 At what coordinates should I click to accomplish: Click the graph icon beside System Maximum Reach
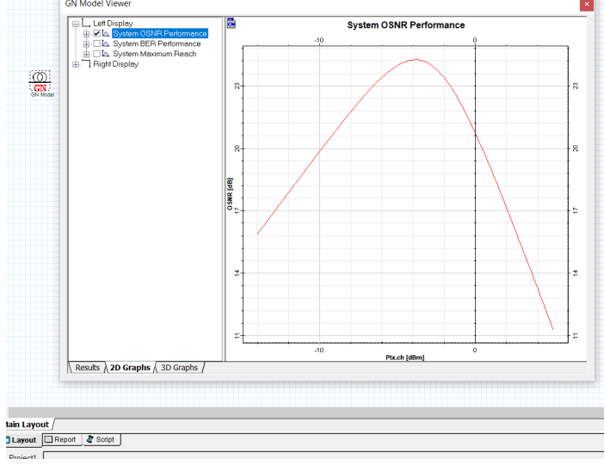(105, 54)
